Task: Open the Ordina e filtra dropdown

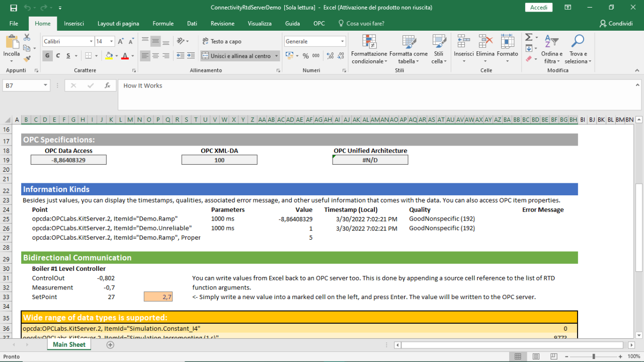Action: pyautogui.click(x=552, y=49)
